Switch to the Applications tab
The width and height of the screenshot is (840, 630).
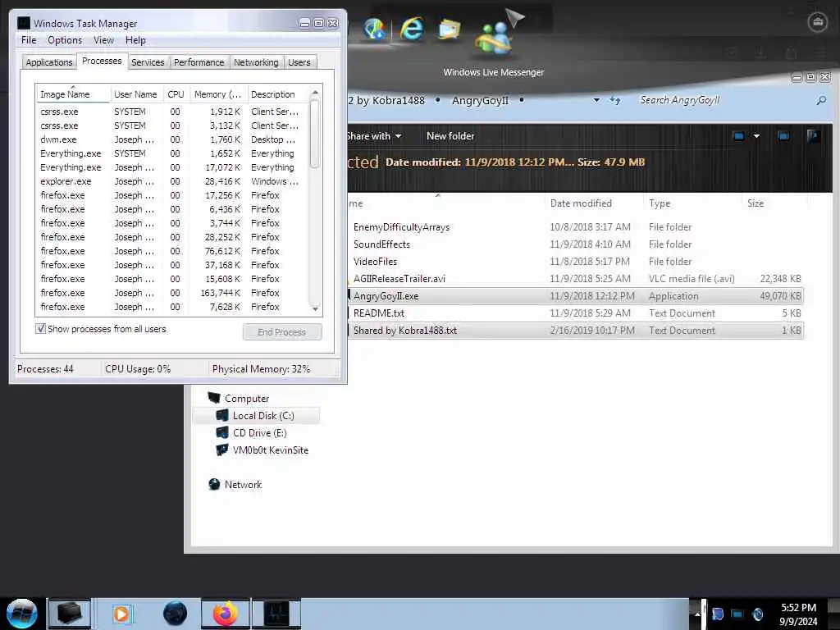(48, 62)
